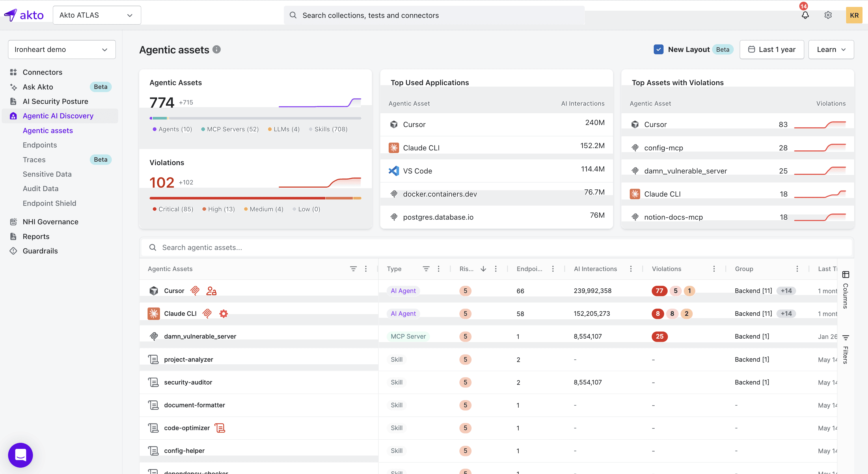Open the Columns side panel icon
The width and height of the screenshot is (868, 474).
coord(845,275)
